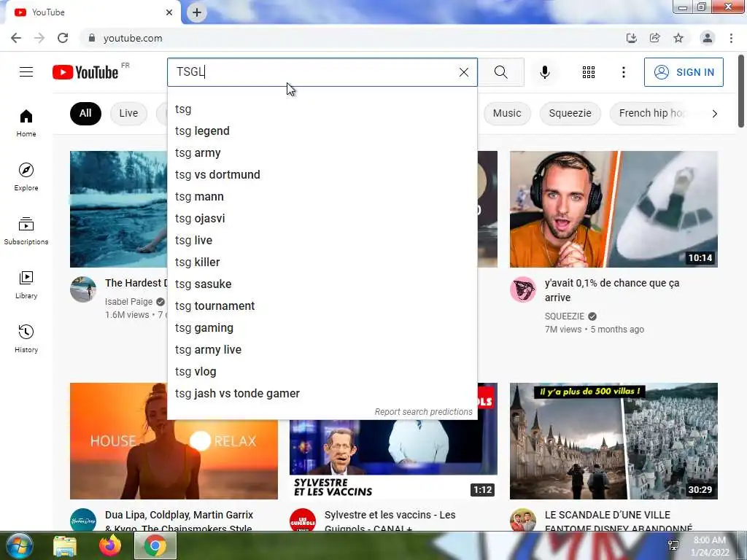Show more filter chips with right arrow
The height and width of the screenshot is (560, 747).
[714, 113]
